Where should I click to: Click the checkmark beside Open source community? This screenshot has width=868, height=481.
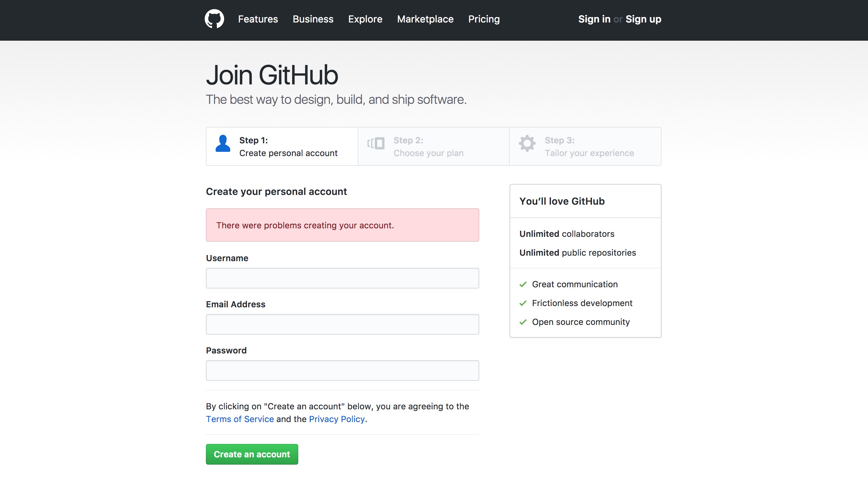[523, 322]
